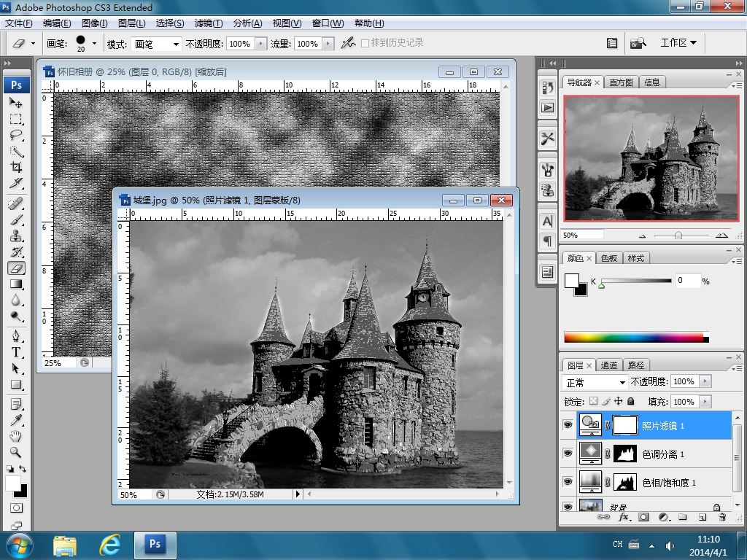Open the 图像(I) menu
The image size is (747, 560).
pos(94,23)
